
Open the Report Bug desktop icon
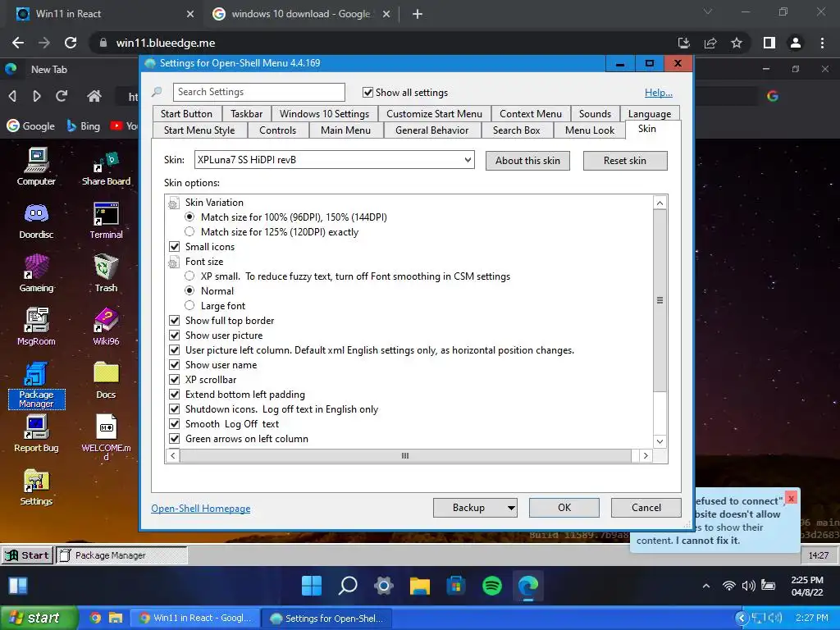pos(36,434)
